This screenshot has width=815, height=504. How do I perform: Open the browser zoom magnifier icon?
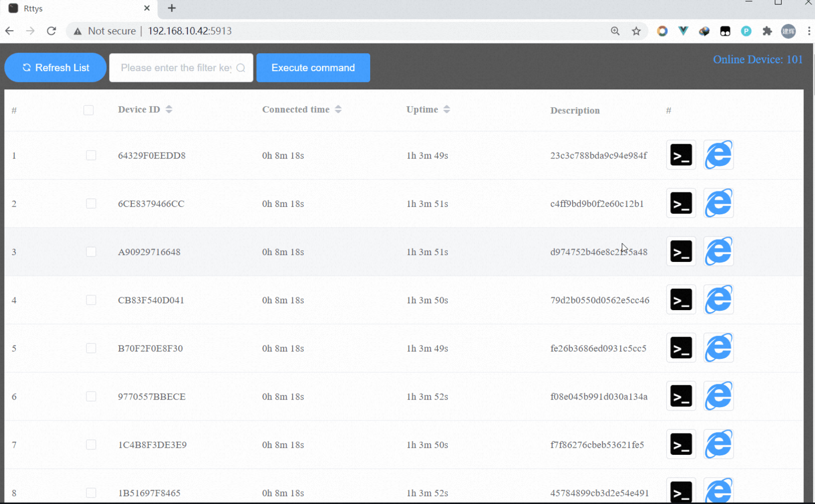(x=615, y=31)
